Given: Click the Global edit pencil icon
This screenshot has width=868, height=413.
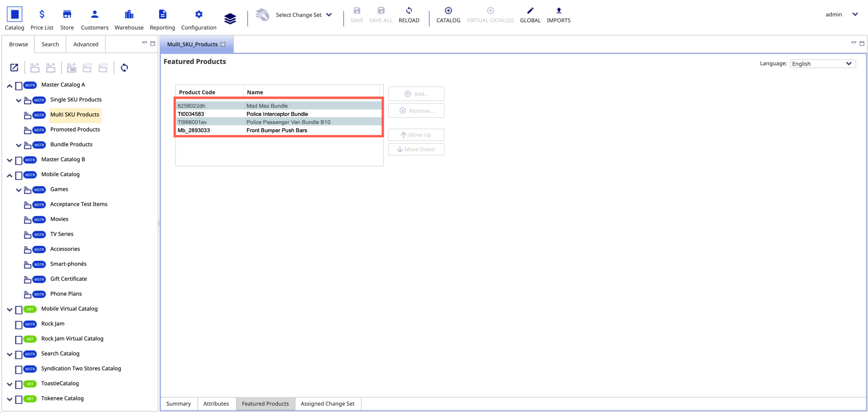Looking at the screenshot, I should [530, 11].
